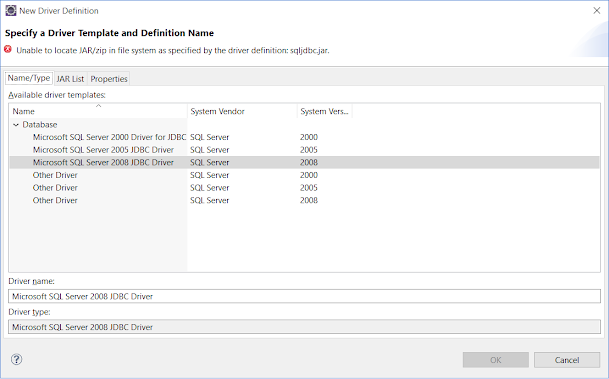Viewport: 609px width, 379px height.
Task: Select Microsoft SQL Server 2000 Driver for JDBC
Action: pos(110,137)
